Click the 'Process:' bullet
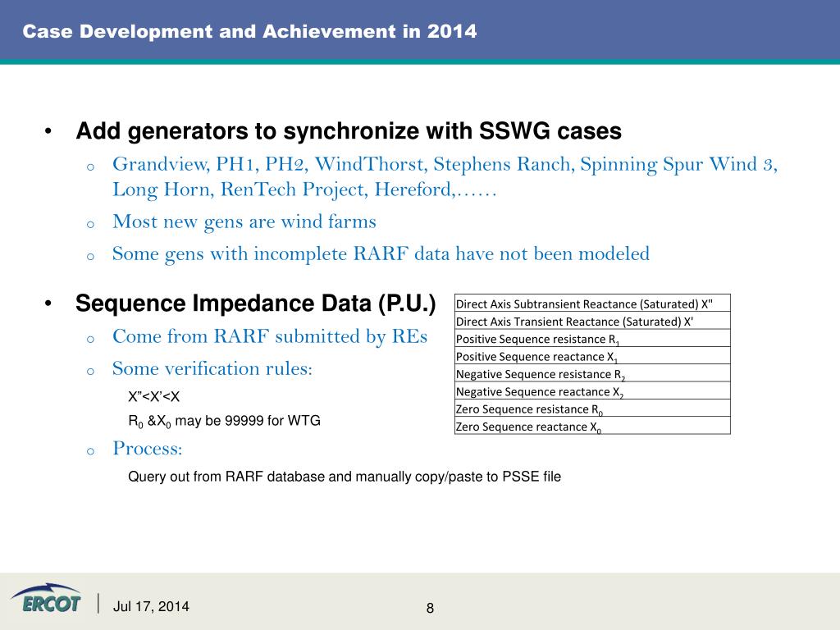 [x=148, y=449]
